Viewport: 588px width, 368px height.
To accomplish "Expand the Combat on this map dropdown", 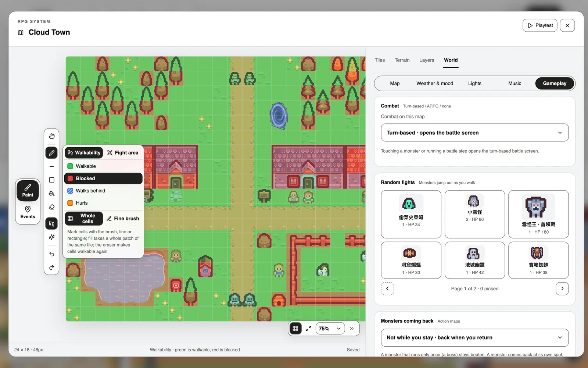I will (x=474, y=132).
